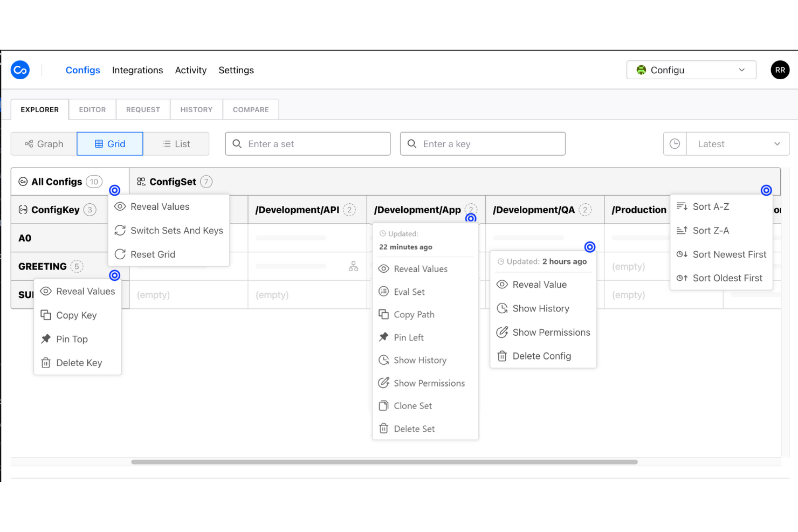Open the RR user avatar menu
The image size is (798, 532).
click(780, 70)
